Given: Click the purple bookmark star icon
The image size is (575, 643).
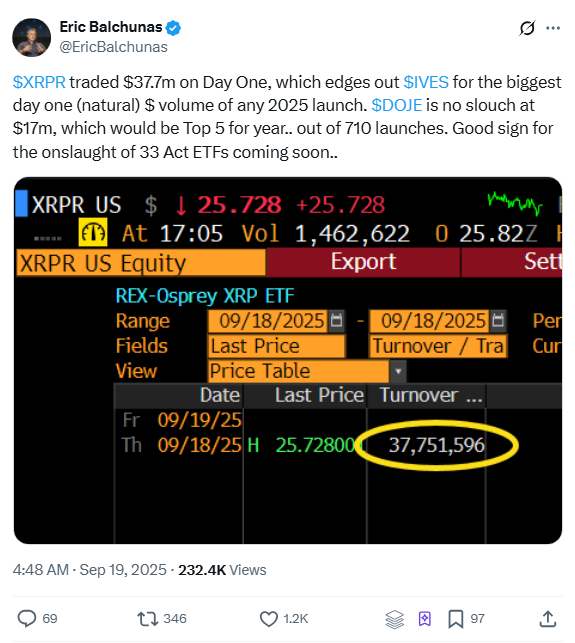Looking at the screenshot, I should click(424, 618).
